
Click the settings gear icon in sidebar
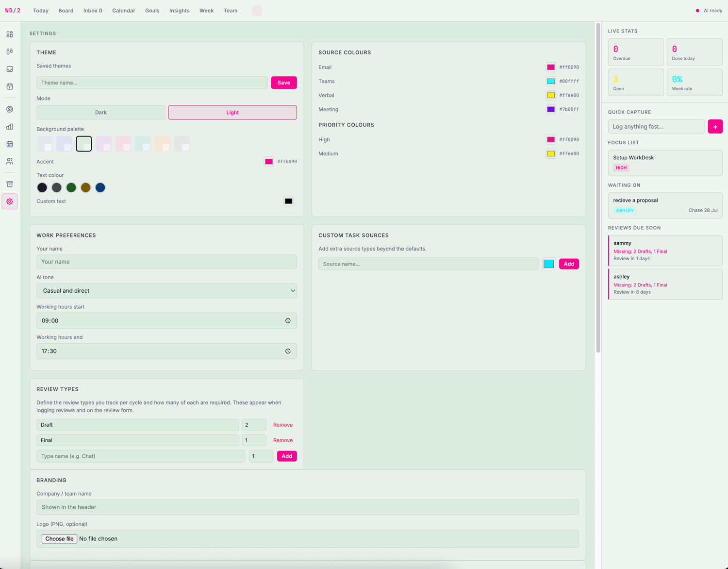tap(10, 201)
